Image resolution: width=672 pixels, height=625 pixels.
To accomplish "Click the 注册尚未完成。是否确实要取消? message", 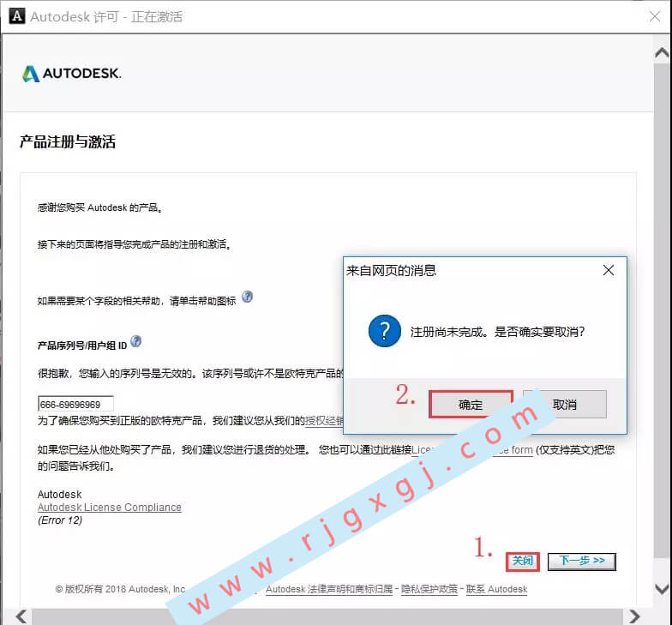I will click(497, 331).
